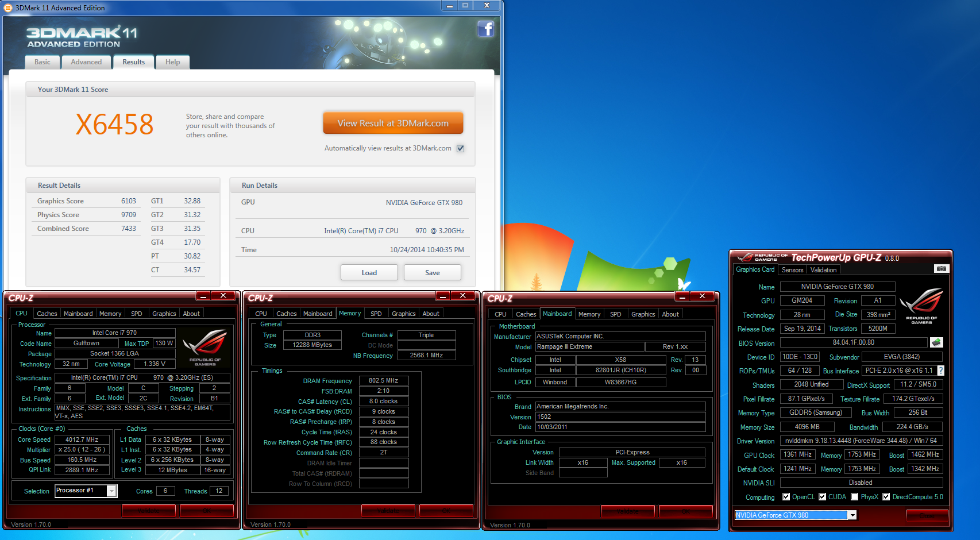Open About tab in the CPU-Z window showing CPU
The image size is (980, 540).
click(x=191, y=314)
